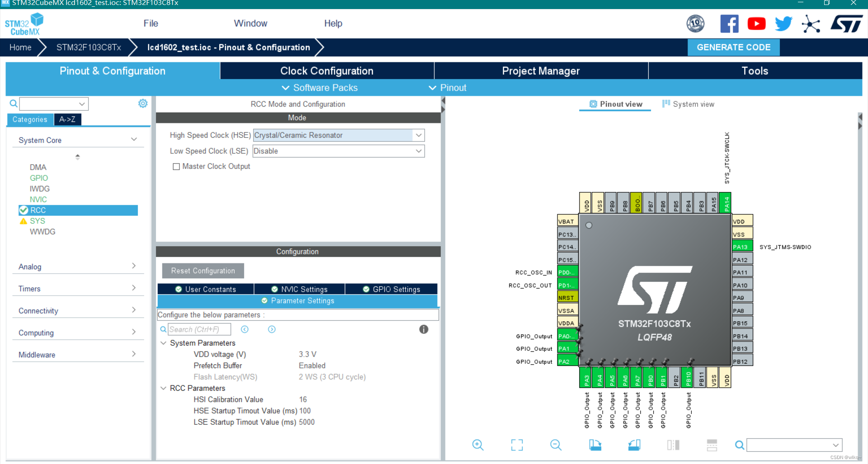Click the parameter info icon
Viewport: 868px width, 464px height.
(424, 329)
